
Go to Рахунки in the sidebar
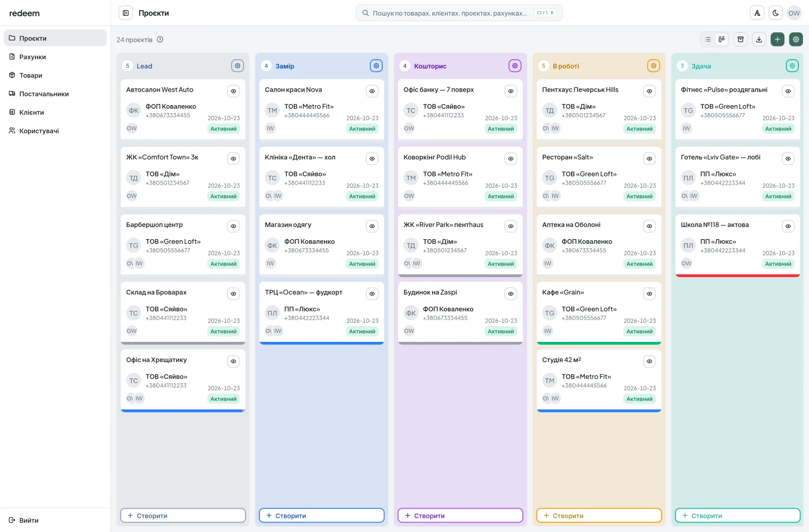pyautogui.click(x=55, y=57)
